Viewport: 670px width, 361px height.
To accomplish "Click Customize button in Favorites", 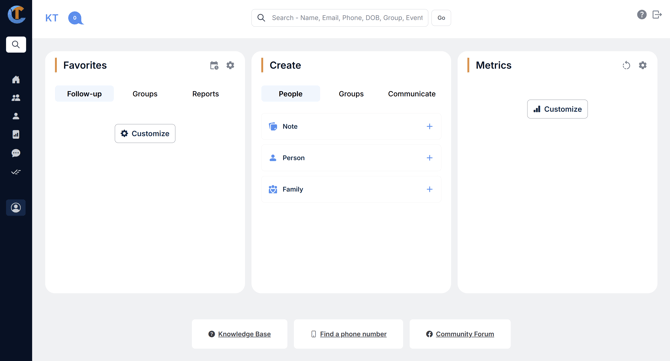I will [x=145, y=133].
